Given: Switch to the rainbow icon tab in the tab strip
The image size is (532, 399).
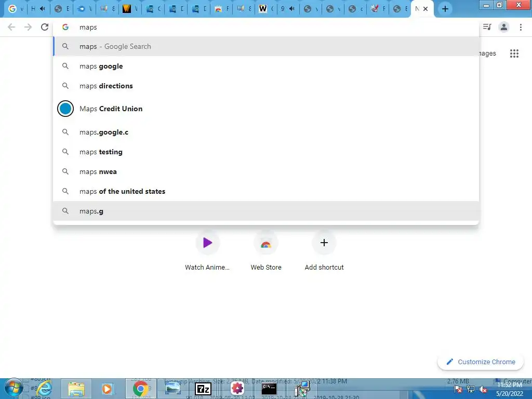Looking at the screenshot, I should [220, 9].
